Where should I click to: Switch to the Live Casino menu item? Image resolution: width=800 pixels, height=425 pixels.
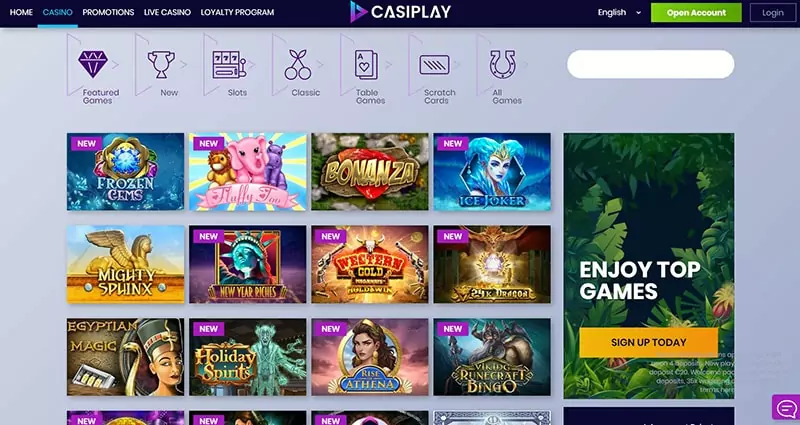click(167, 12)
